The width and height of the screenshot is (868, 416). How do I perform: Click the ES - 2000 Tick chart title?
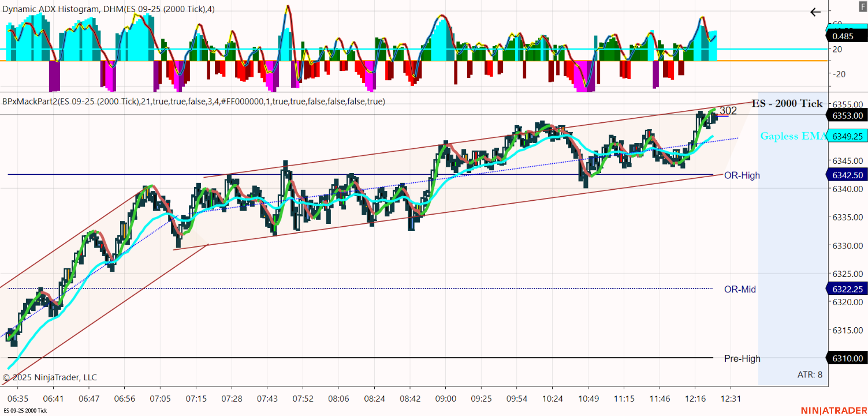pos(787,104)
